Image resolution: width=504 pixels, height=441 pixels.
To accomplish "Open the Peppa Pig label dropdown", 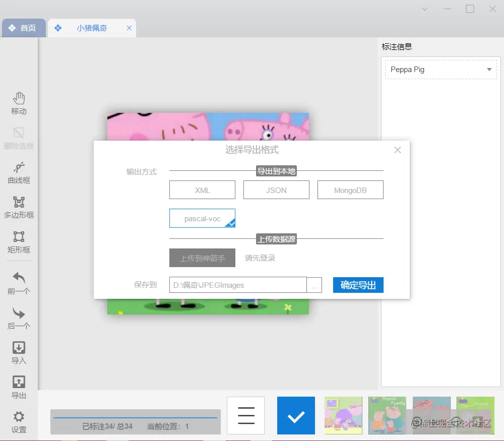I will click(440, 70).
